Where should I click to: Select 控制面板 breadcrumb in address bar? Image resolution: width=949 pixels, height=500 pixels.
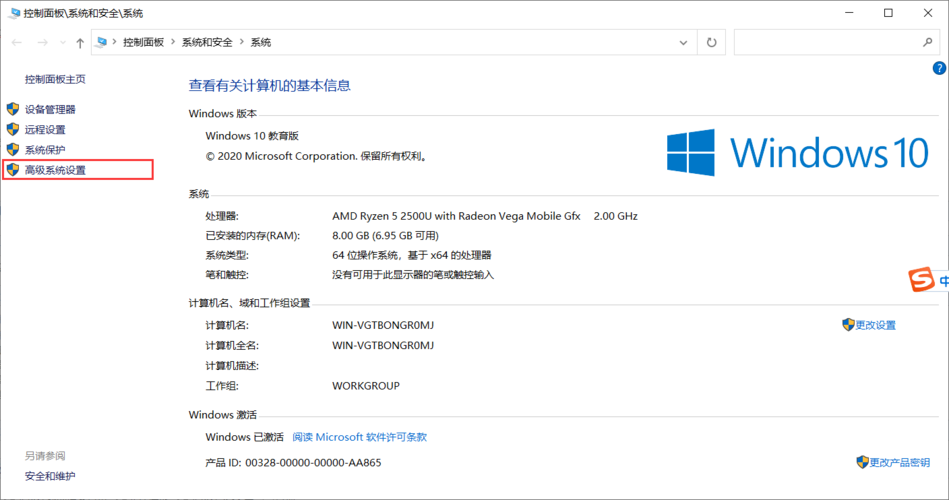click(143, 42)
